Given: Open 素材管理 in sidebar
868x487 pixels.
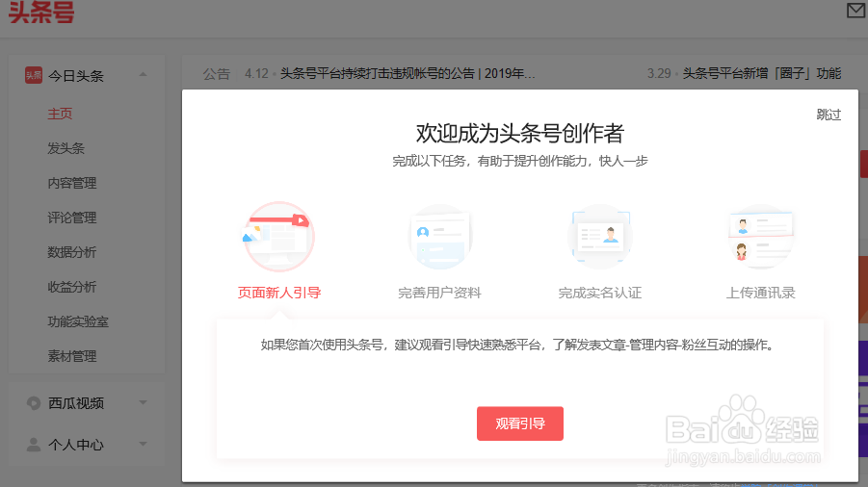Looking at the screenshot, I should tap(72, 356).
